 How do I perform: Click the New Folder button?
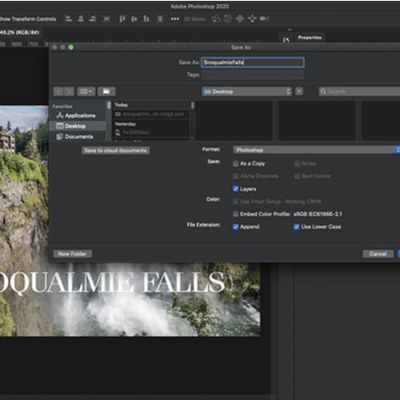click(72, 254)
